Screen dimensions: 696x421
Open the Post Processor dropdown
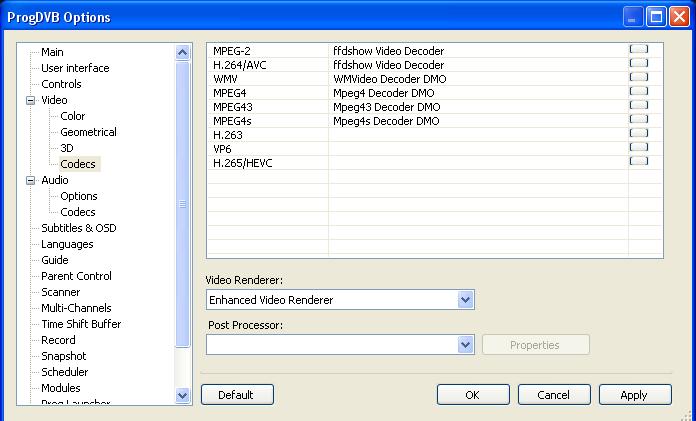pyautogui.click(x=464, y=344)
